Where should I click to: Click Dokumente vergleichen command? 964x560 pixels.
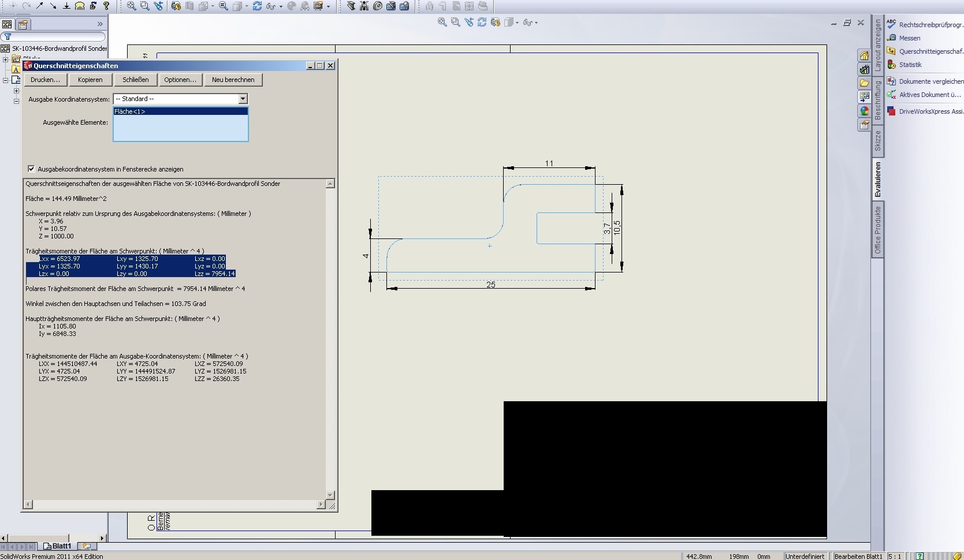[926, 81]
